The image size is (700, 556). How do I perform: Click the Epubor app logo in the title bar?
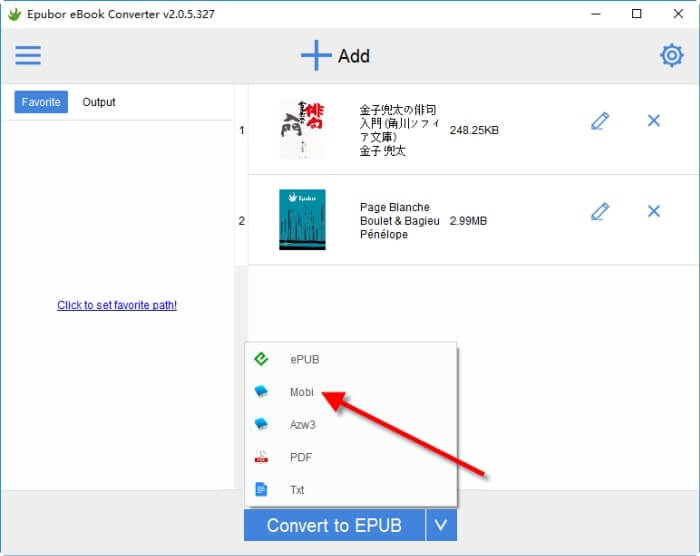(14, 14)
